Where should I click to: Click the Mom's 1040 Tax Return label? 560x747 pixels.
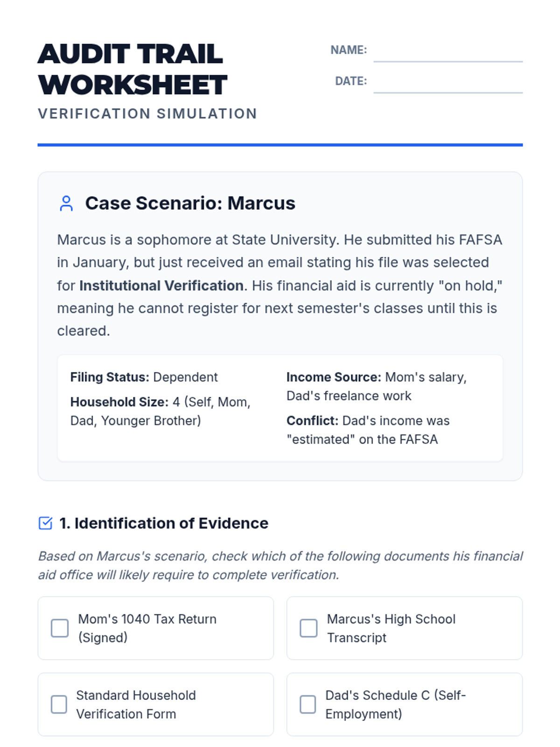point(147,628)
